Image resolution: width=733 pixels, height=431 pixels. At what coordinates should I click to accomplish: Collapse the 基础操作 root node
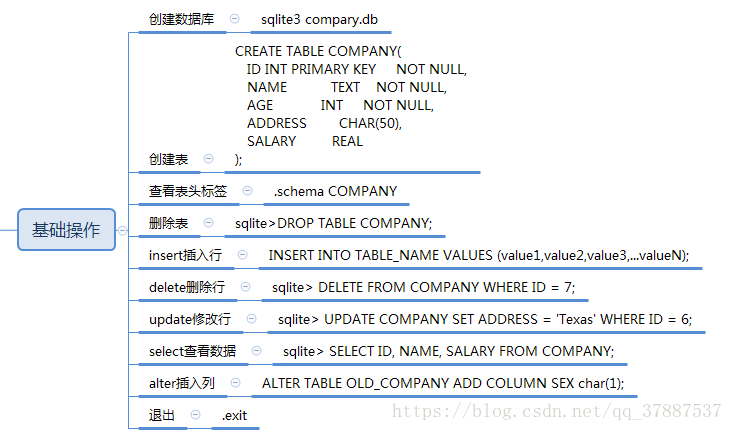coord(122,230)
